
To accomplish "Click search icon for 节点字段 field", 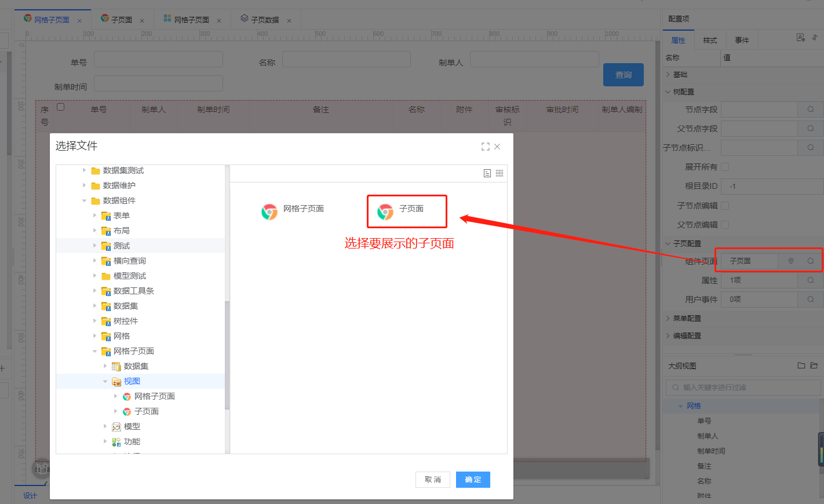I will (811, 109).
